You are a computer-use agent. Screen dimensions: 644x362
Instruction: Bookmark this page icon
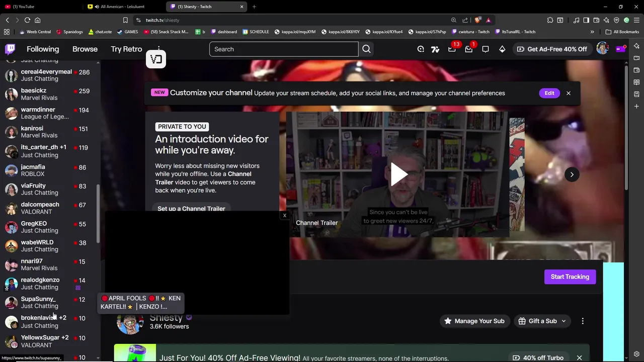125,20
